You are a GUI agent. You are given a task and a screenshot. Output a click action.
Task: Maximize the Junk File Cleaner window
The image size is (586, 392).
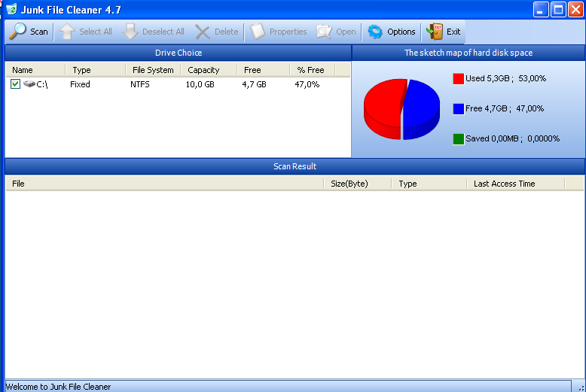[x=558, y=10]
